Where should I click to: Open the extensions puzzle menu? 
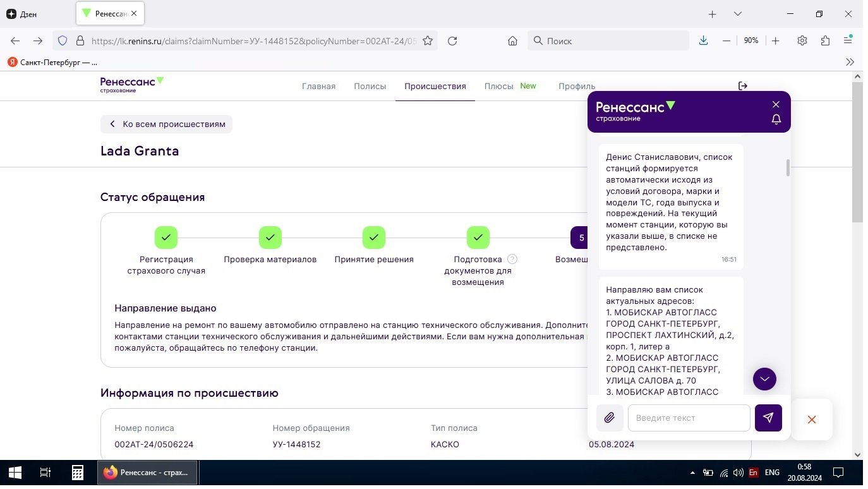click(x=825, y=40)
